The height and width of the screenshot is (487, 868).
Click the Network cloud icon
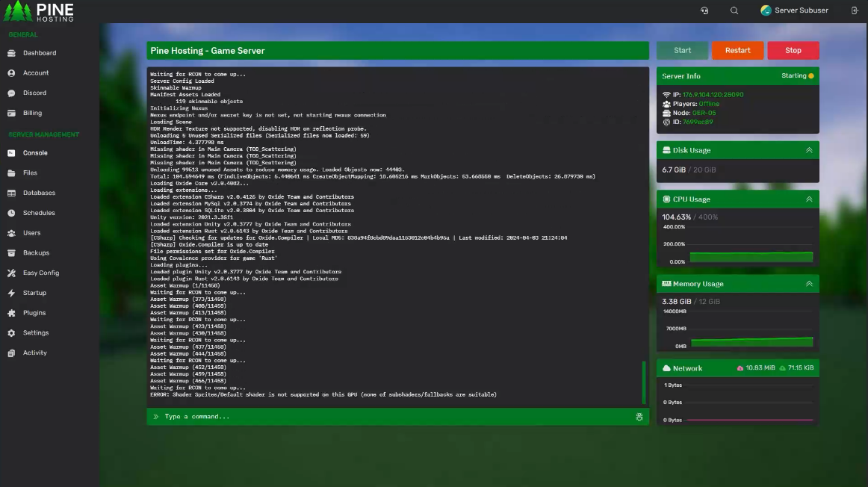click(x=666, y=368)
